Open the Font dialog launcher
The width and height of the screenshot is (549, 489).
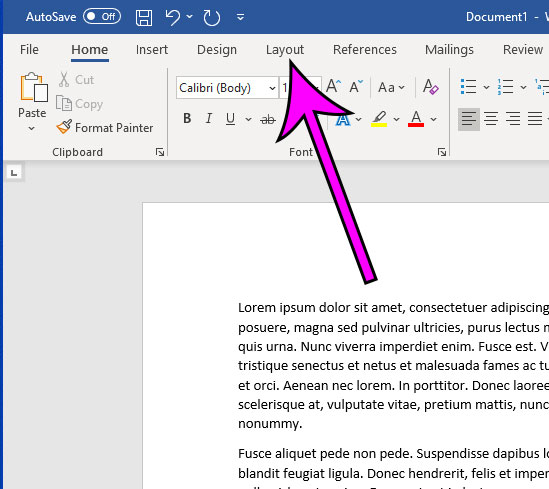click(442, 152)
